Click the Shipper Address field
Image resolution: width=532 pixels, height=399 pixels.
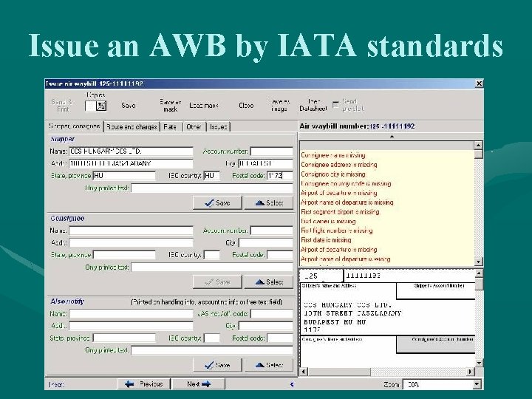pos(131,163)
